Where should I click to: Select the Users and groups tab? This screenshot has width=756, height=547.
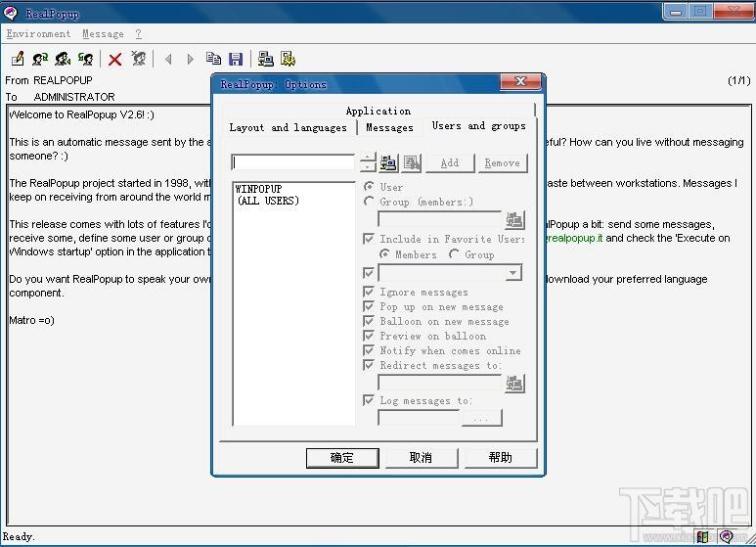[479, 126]
